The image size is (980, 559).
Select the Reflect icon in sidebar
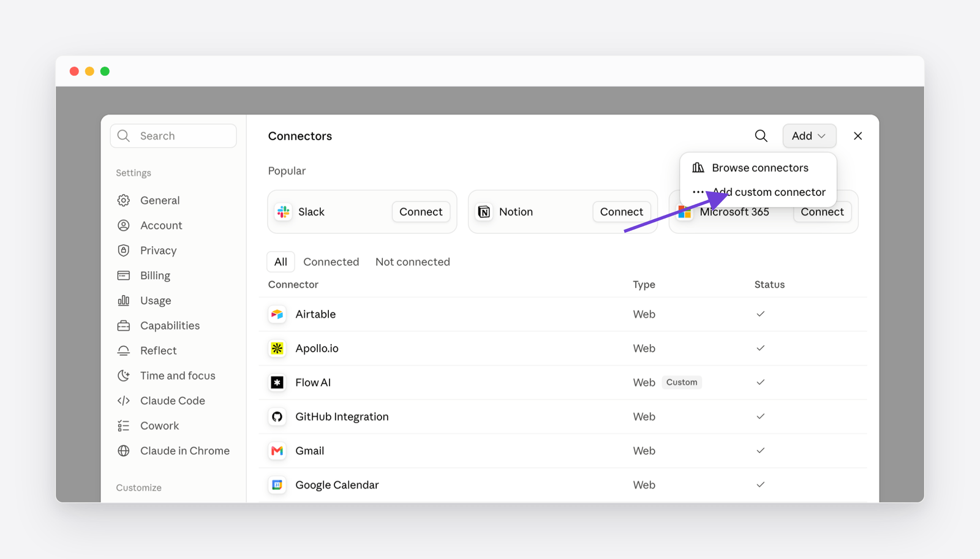(x=124, y=351)
